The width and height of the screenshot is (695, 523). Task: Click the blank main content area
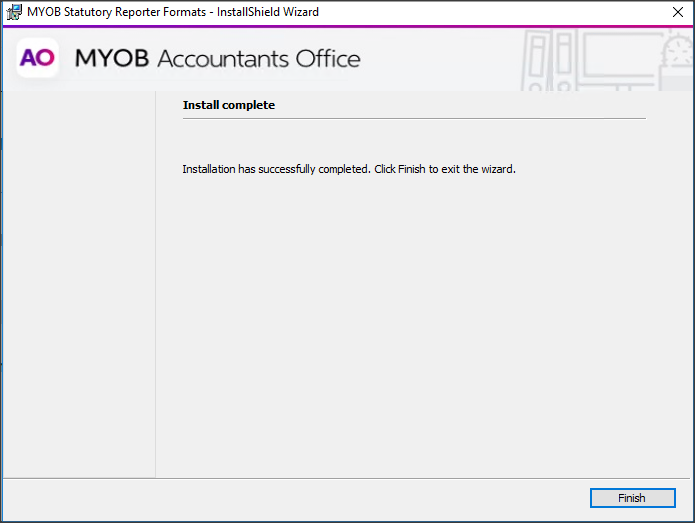[420, 320]
